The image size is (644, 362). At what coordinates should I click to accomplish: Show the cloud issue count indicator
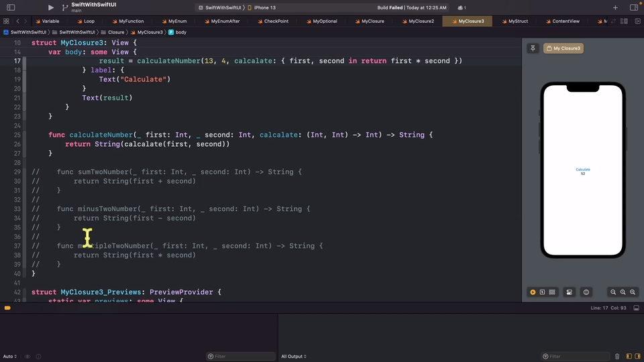pyautogui.click(x=462, y=7)
